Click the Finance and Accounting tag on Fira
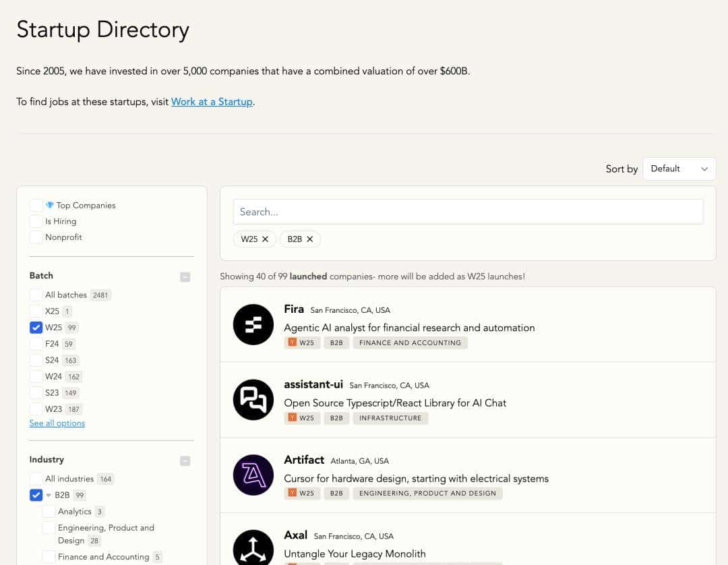This screenshot has height=565, width=728. [x=410, y=343]
